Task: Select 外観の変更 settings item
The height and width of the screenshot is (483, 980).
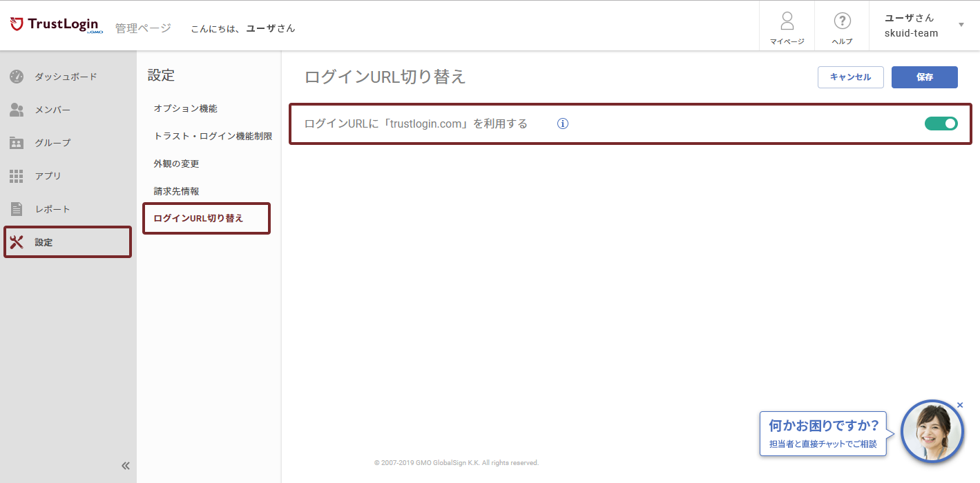Action: (x=176, y=164)
